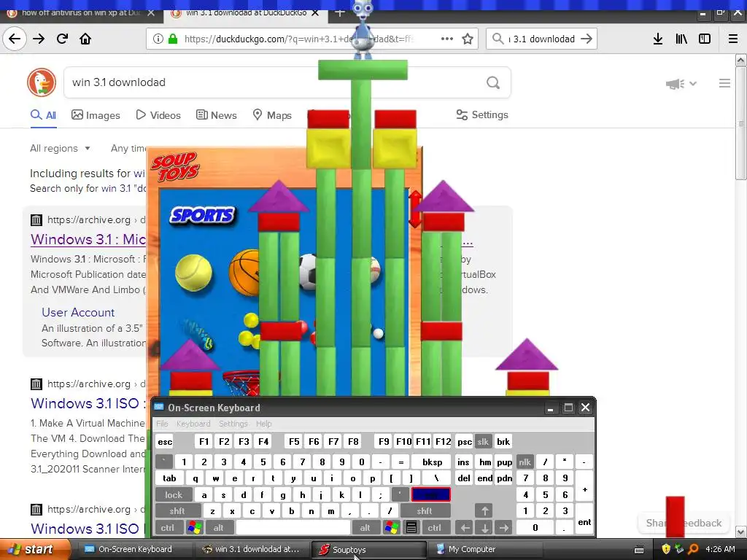Reload the current page
Screen dimensions: 747x560
tap(62, 39)
